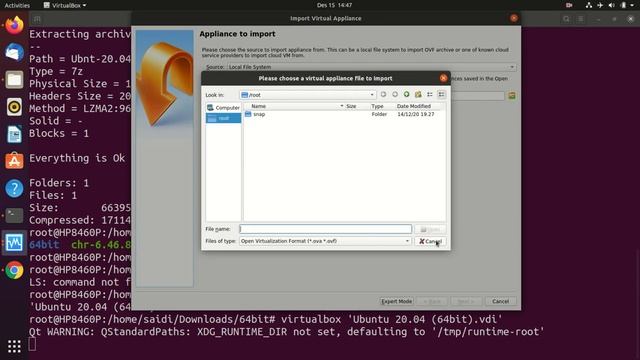Open Rhythmbox from the dock

[14, 107]
